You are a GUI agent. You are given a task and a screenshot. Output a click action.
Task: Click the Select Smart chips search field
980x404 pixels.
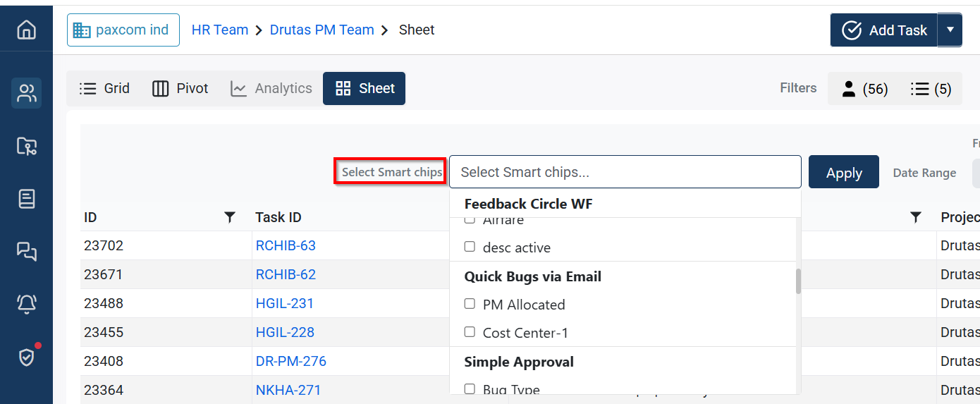pyautogui.click(x=625, y=172)
